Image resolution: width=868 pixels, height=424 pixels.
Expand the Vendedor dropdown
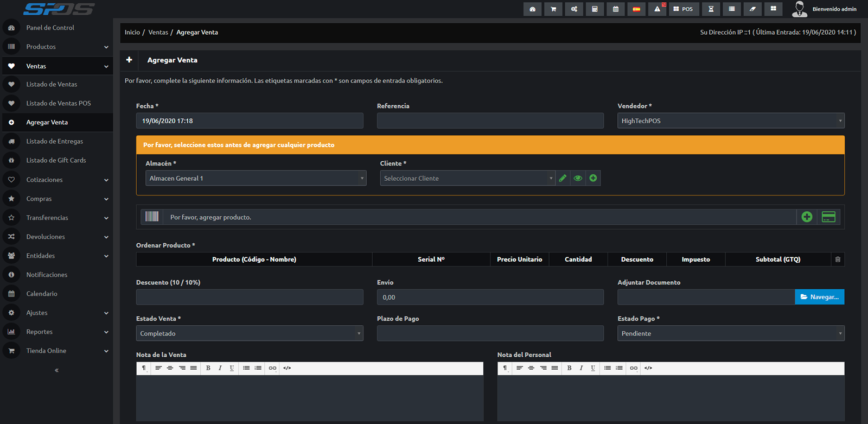point(730,121)
